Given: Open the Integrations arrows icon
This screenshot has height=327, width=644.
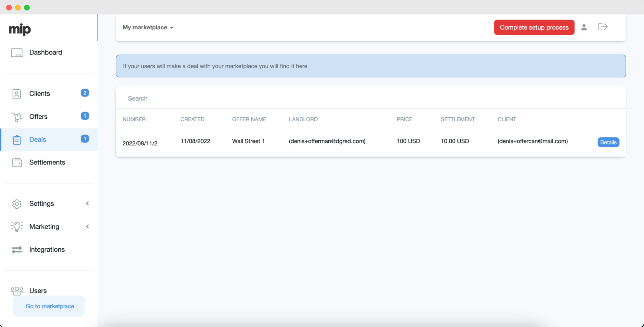Looking at the screenshot, I should point(17,250).
